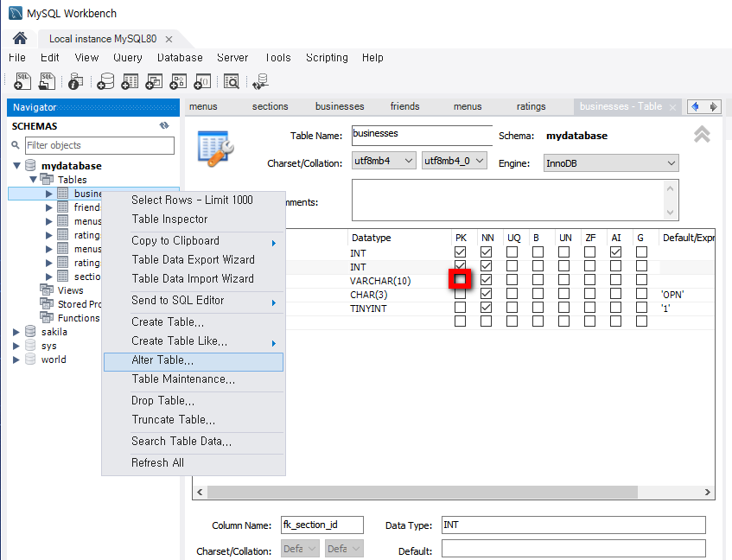Screen dimensions: 732x560
Task: Open the utf8mb4 charset dropdown
Action: tap(384, 161)
